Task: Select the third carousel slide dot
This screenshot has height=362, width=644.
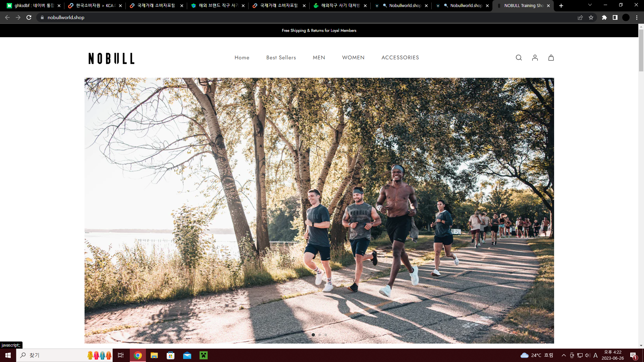Action: [x=326, y=335]
